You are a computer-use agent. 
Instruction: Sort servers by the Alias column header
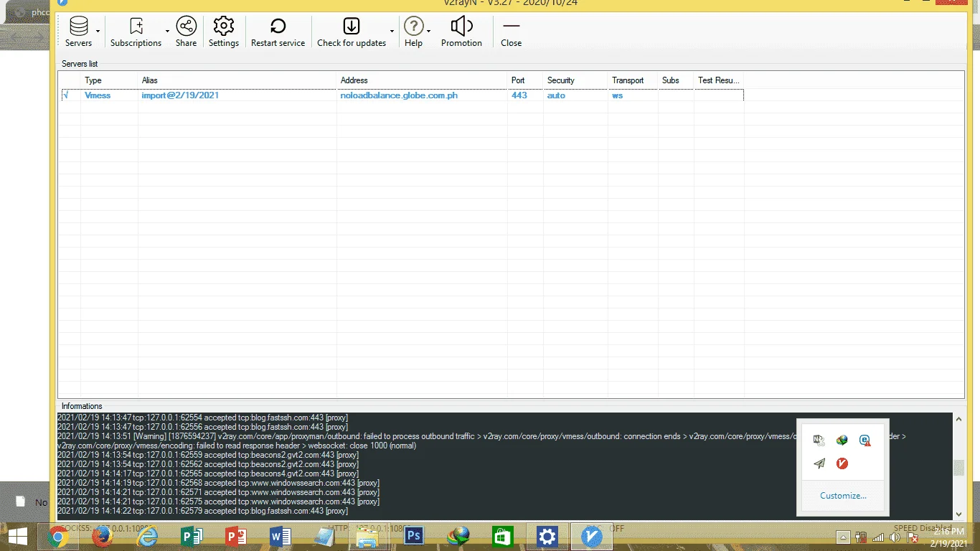click(237, 80)
